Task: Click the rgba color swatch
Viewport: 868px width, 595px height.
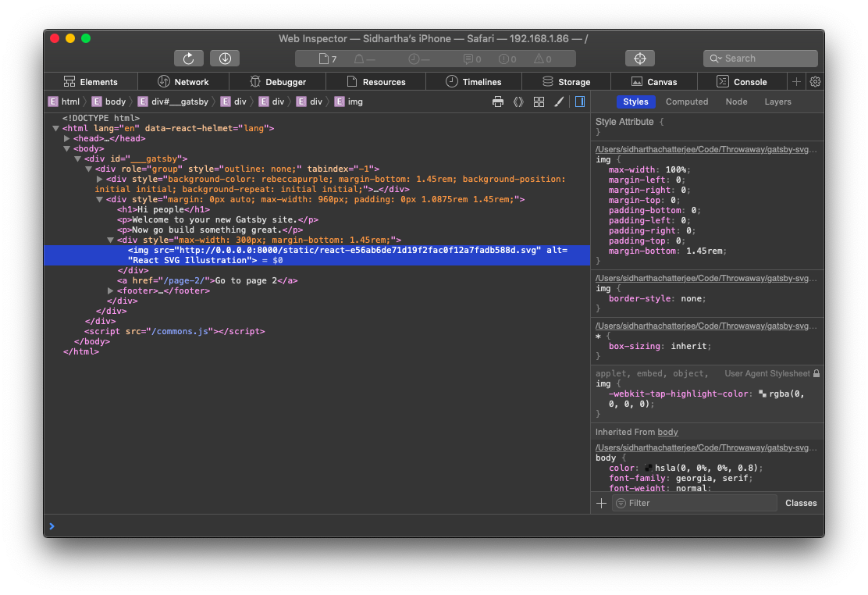Action: pos(763,394)
